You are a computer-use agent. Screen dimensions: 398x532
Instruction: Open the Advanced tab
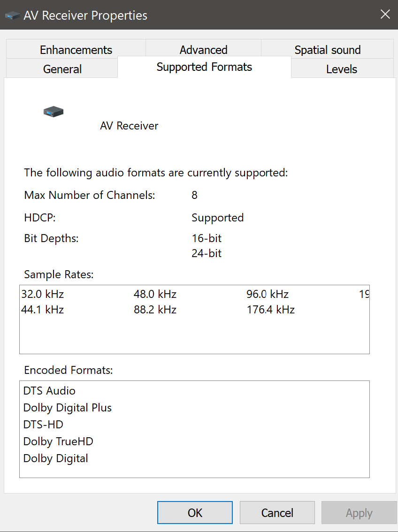tap(203, 50)
